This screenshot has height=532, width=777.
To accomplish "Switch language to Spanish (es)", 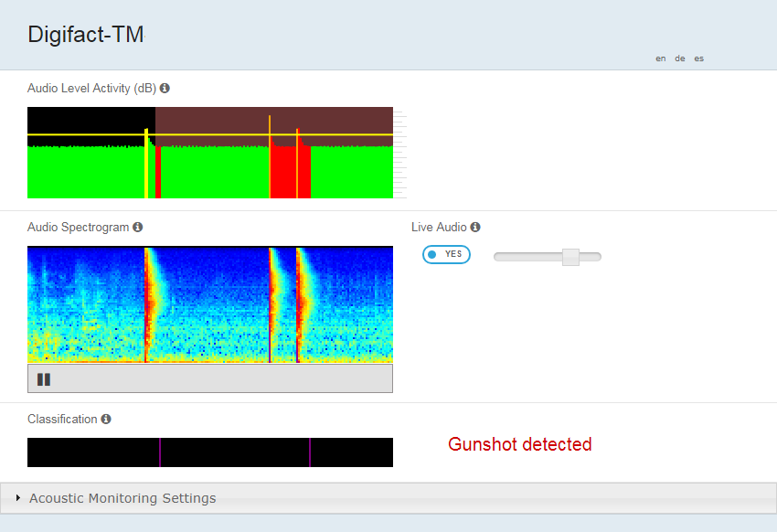I will tap(698, 59).
